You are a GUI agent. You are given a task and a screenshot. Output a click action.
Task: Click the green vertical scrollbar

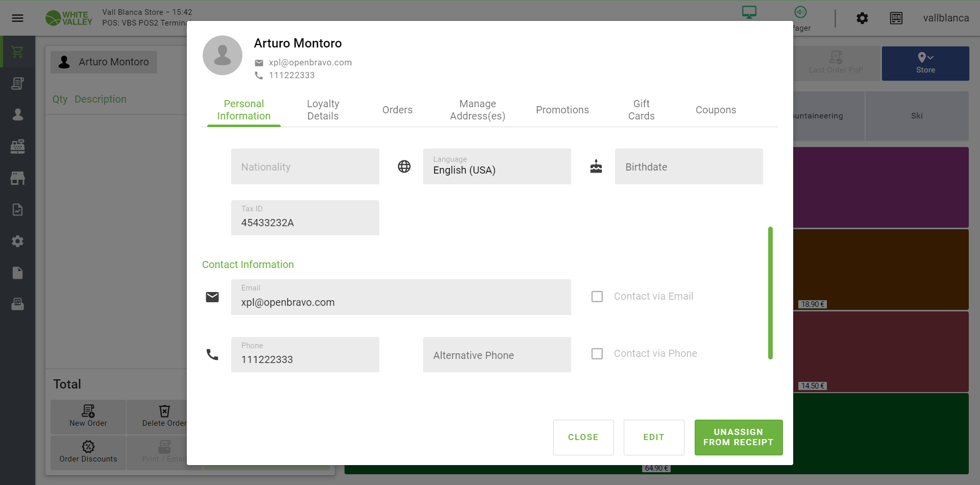[770, 293]
